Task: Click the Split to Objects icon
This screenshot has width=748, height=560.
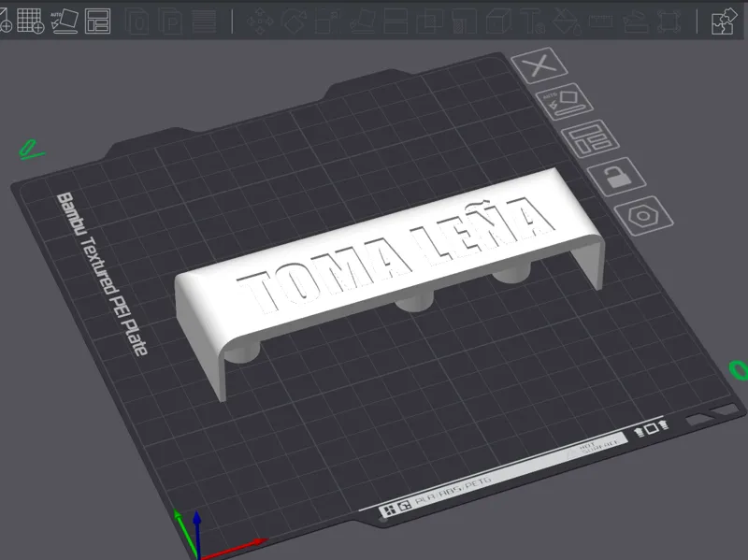Action: pos(137,22)
